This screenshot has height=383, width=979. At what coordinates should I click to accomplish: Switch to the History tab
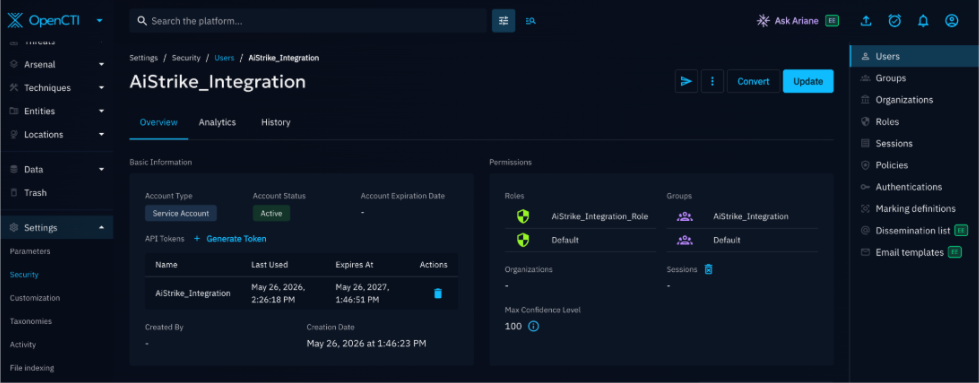coord(275,122)
